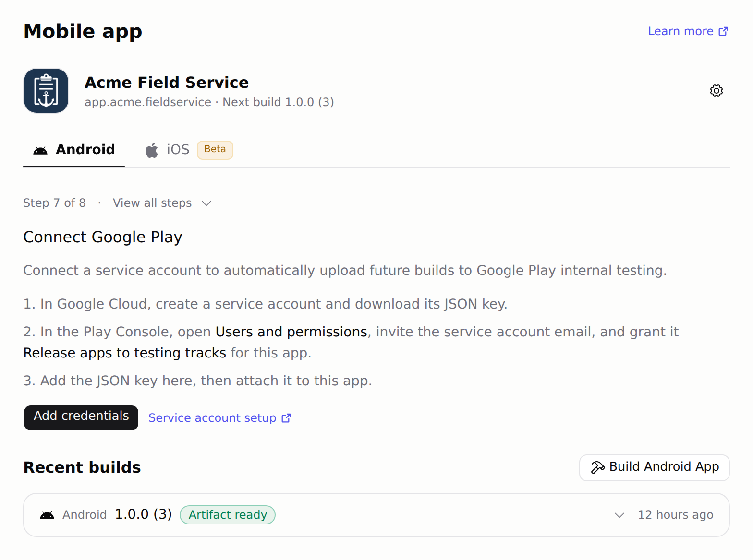
Task: Click the external-link icon beside Learn more
Action: [x=723, y=31]
